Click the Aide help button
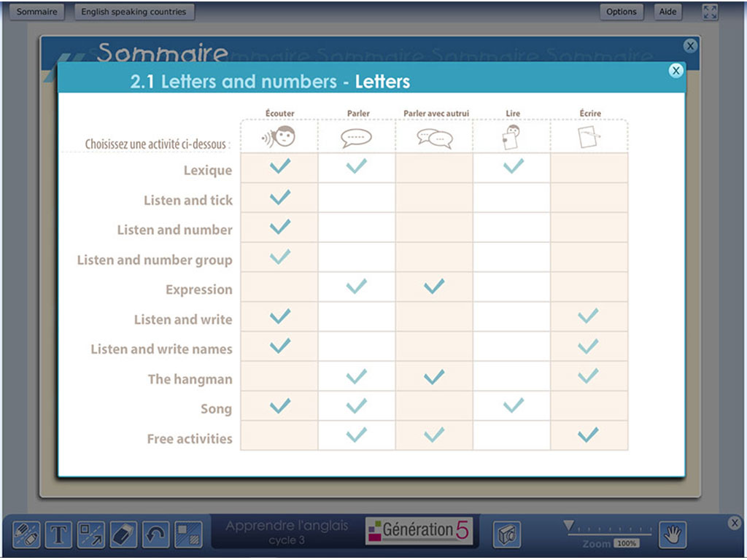 click(667, 12)
